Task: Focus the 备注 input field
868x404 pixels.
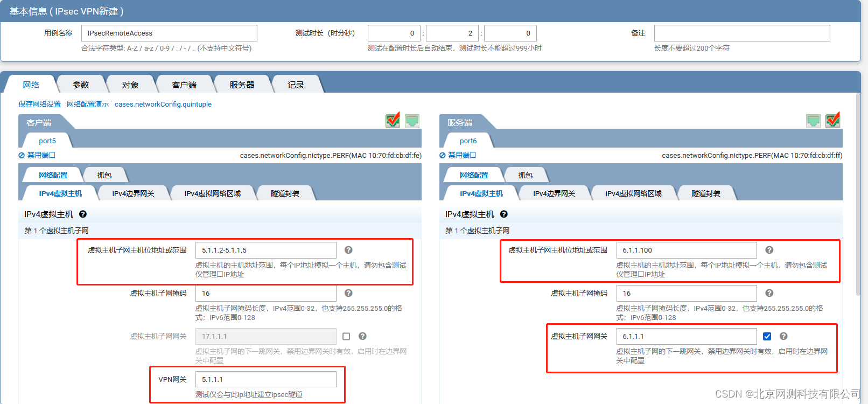Action: [x=742, y=33]
